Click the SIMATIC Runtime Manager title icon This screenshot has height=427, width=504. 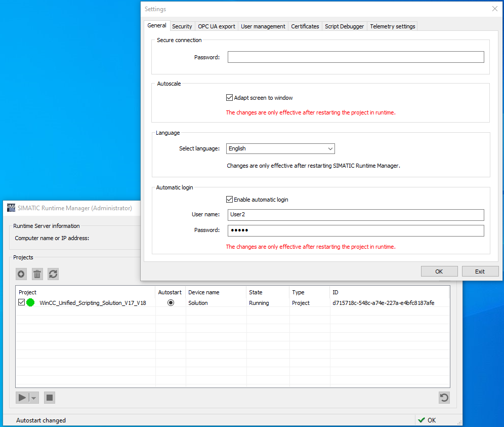[x=11, y=208]
